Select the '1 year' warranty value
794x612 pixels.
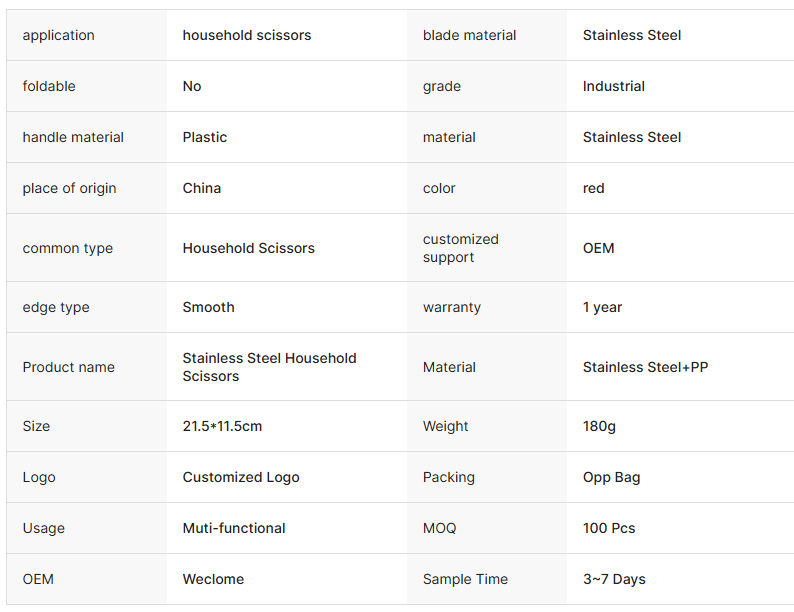(602, 307)
